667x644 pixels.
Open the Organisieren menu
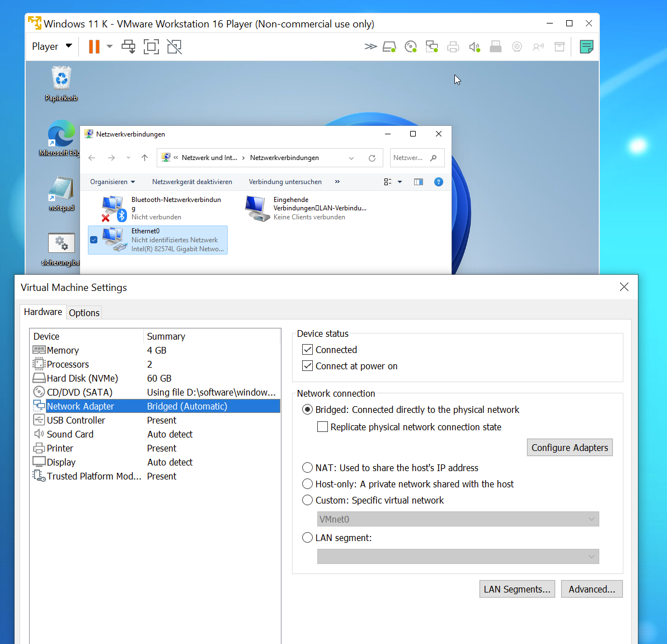(112, 182)
